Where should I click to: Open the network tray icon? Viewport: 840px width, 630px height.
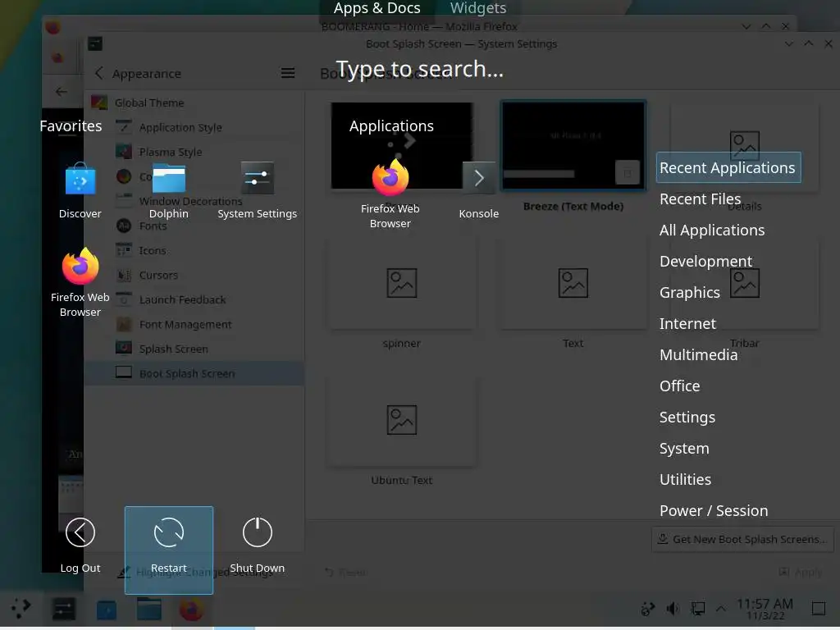click(697, 609)
